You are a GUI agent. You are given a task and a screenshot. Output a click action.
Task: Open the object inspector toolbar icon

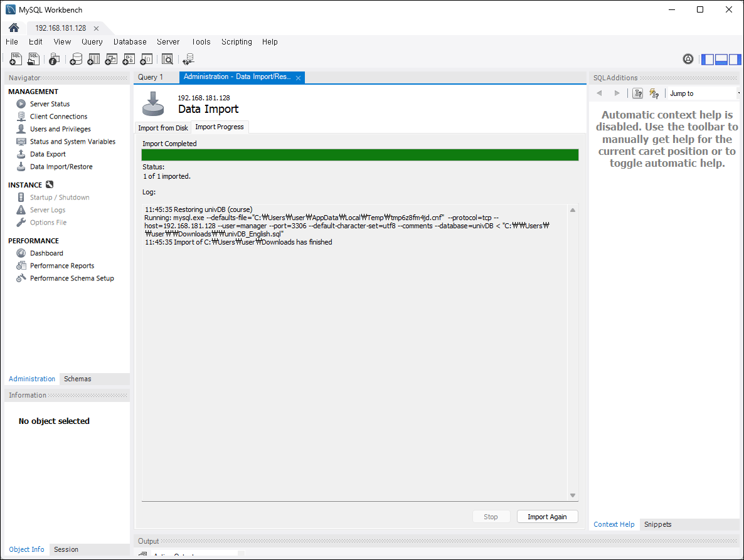pyautogui.click(x=55, y=60)
